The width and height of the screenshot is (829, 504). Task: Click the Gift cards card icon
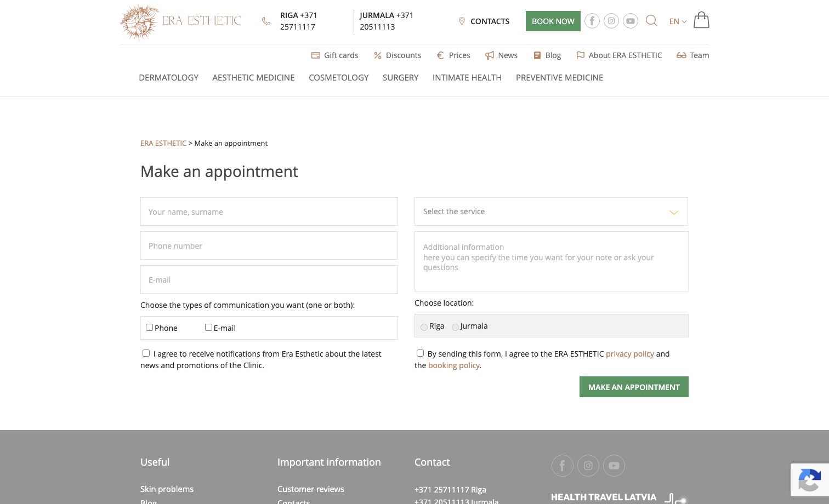(x=316, y=55)
